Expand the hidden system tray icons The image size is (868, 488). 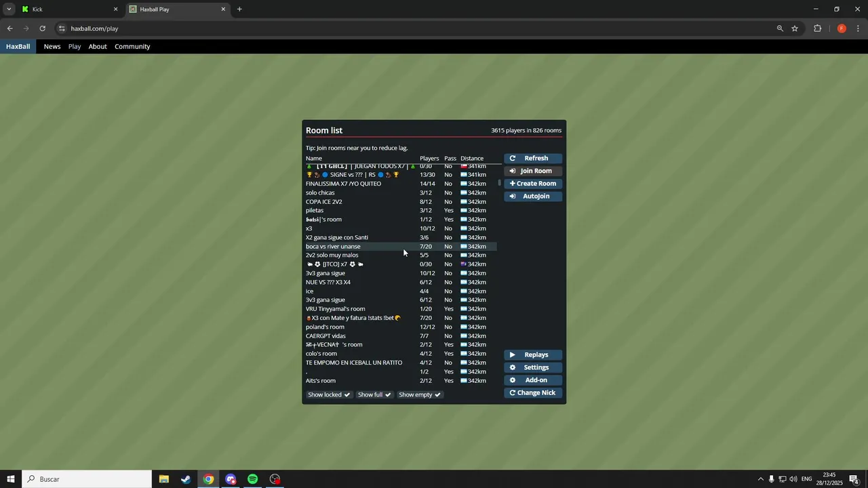coord(760,479)
